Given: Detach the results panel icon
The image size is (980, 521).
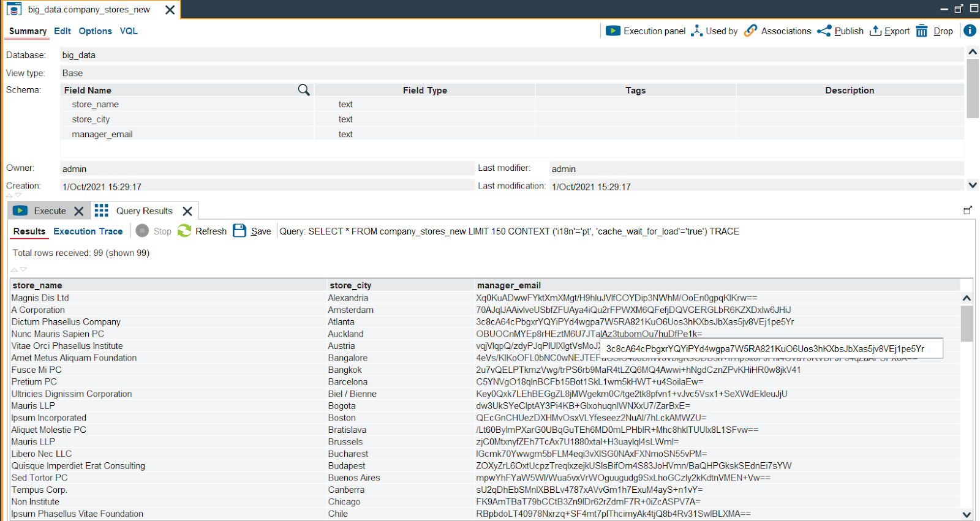Looking at the screenshot, I should (x=968, y=210).
